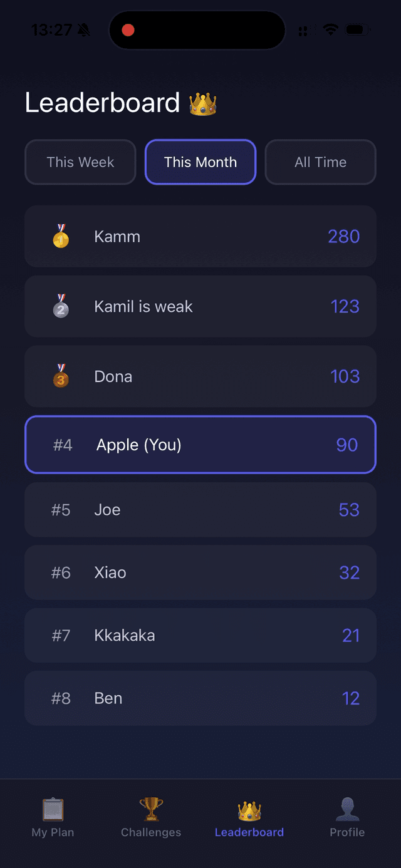Image resolution: width=401 pixels, height=868 pixels.
Task: Click the battery indicator in status bar
Action: tap(358, 28)
